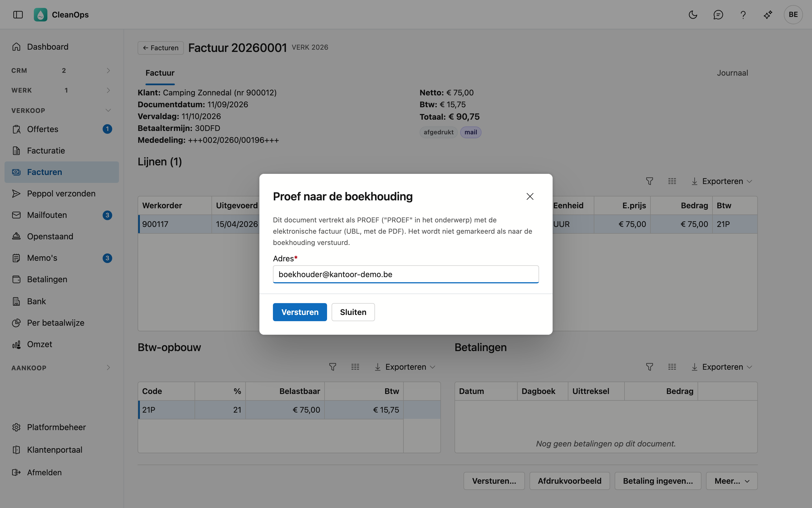Toggle the sidebar panel icon
The height and width of the screenshot is (508, 812).
coord(18,14)
